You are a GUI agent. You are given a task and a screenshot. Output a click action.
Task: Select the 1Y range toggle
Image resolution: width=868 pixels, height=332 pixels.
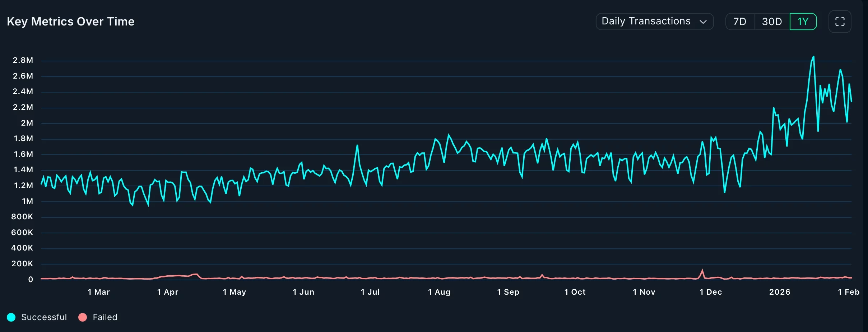(803, 22)
